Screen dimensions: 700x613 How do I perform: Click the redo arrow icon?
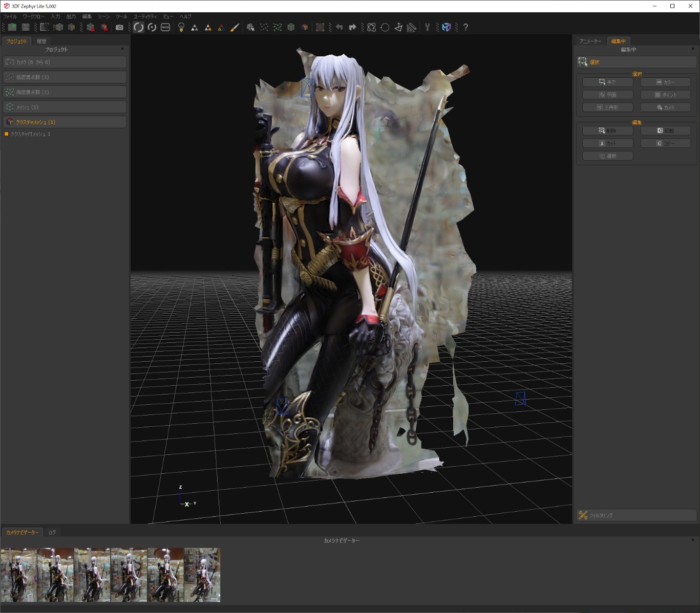(352, 27)
